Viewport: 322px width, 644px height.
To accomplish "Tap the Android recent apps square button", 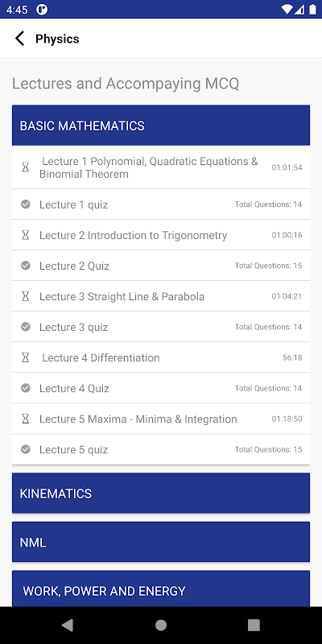I will tap(254, 625).
